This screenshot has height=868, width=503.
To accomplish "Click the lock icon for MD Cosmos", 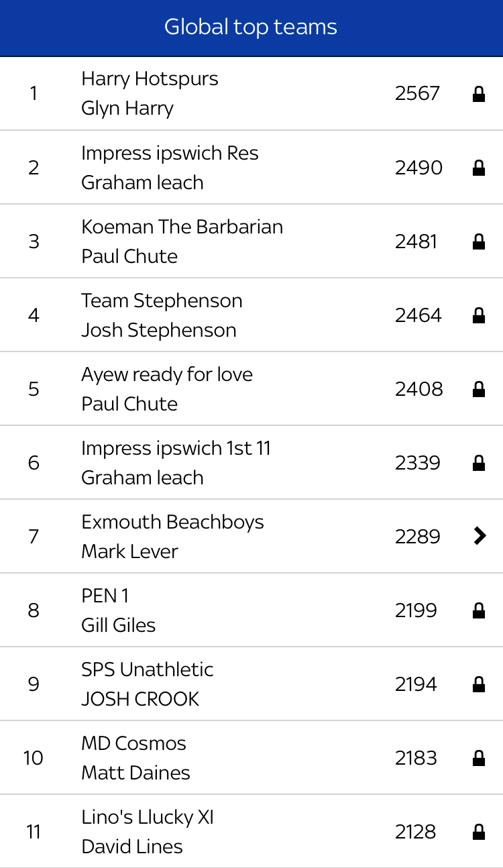I will 479,758.
